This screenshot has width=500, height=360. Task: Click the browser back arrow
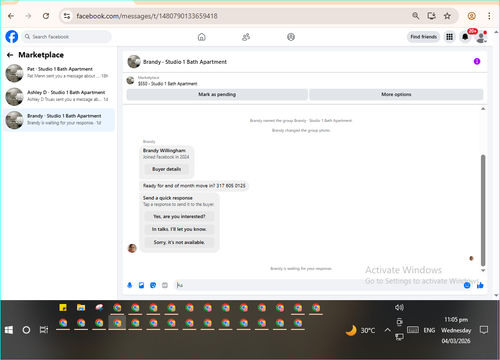click(11, 16)
